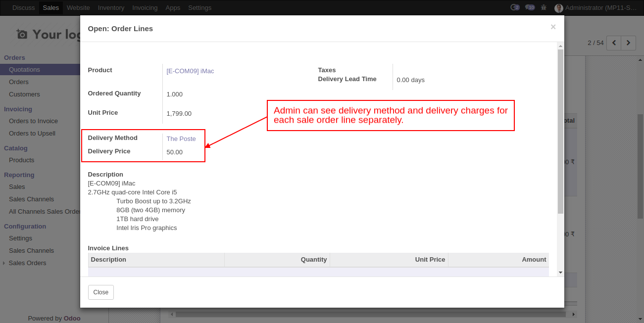Viewport: 644px width, 323px height.
Task: Open the Settings top menu
Action: tap(199, 8)
